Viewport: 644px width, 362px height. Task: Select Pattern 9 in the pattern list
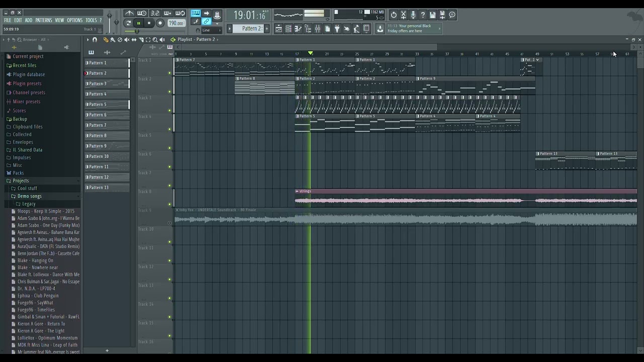(x=107, y=146)
